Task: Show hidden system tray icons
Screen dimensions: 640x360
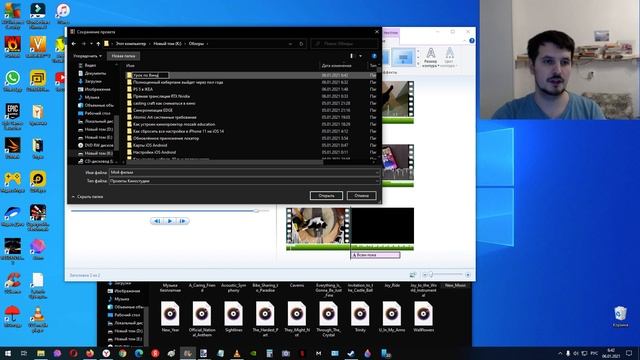Action: pos(560,353)
